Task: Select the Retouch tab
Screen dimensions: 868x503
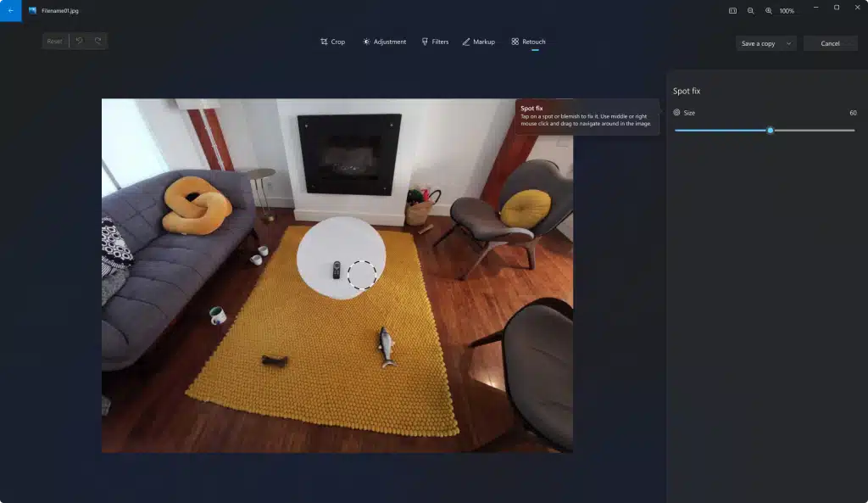Action: [529, 42]
